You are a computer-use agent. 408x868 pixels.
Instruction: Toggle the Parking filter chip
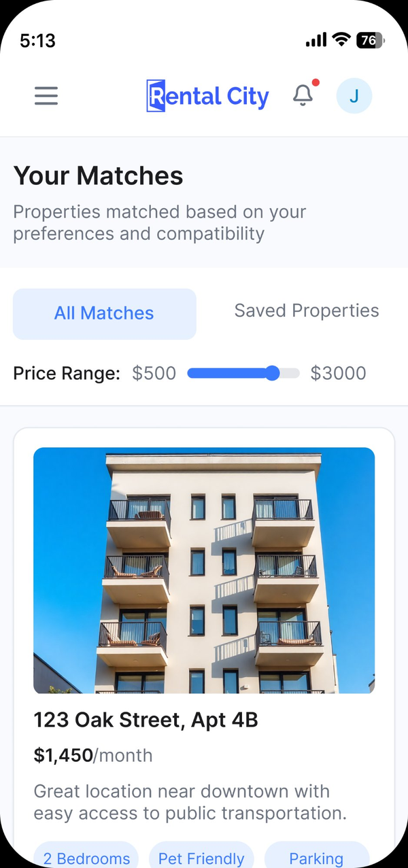click(317, 858)
